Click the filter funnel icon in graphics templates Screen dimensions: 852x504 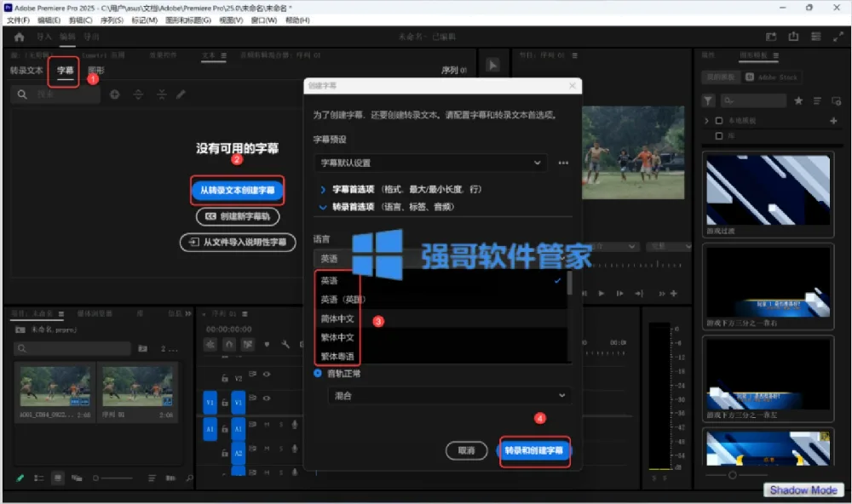pos(708,101)
